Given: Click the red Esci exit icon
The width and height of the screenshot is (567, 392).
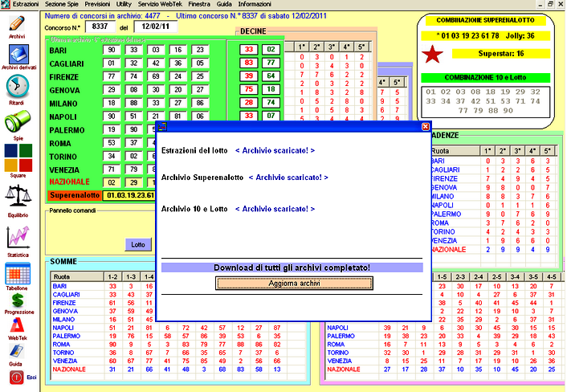Looking at the screenshot, I should pyautogui.click(x=16, y=378).
